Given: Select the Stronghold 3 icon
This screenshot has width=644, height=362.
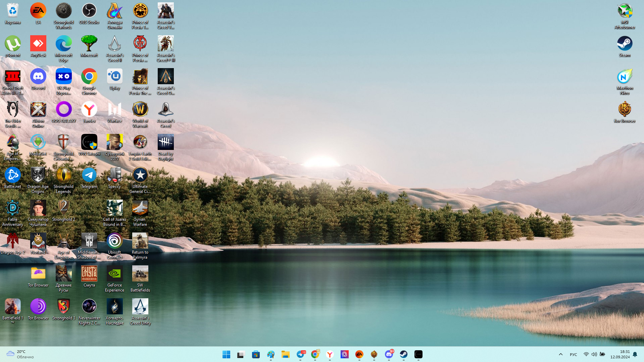Looking at the screenshot, I should (x=64, y=310).
